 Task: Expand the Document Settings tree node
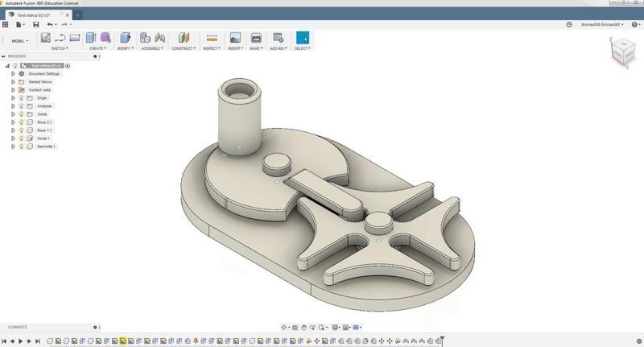click(x=13, y=74)
